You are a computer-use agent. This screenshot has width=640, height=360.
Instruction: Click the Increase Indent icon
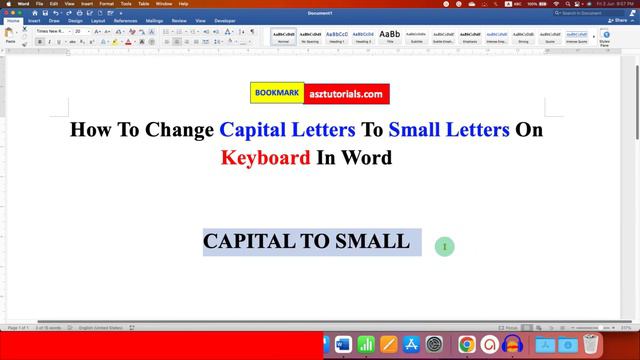pyautogui.click(x=216, y=31)
